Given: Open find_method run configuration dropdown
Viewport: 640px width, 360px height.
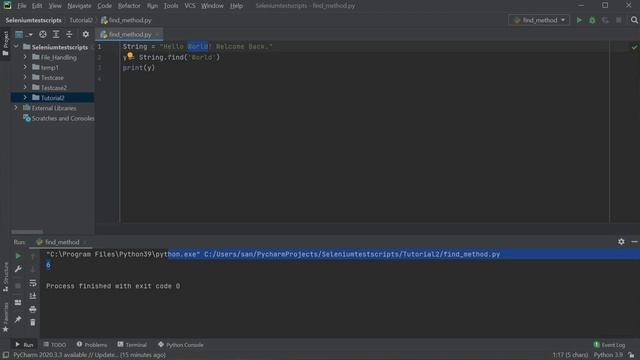Looking at the screenshot, I should pyautogui.click(x=539, y=20).
